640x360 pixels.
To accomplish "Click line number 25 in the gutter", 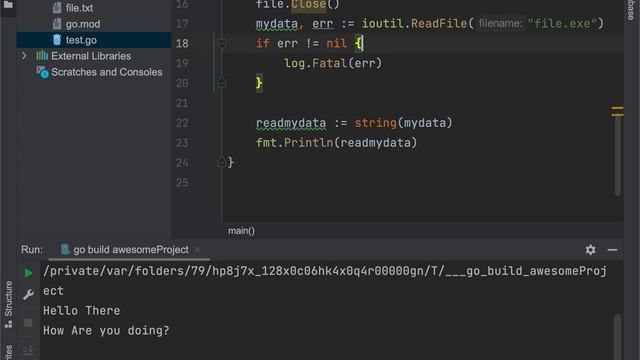I will 182,182.
